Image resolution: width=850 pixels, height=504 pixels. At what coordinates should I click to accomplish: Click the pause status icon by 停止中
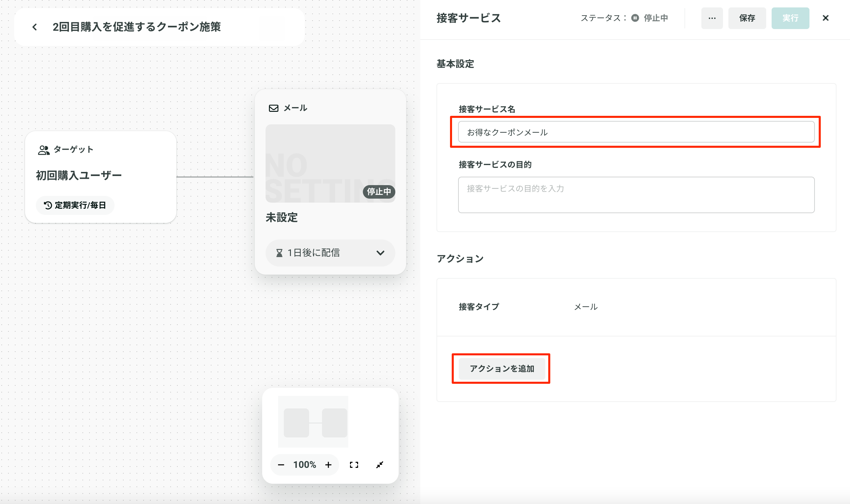coord(635,18)
